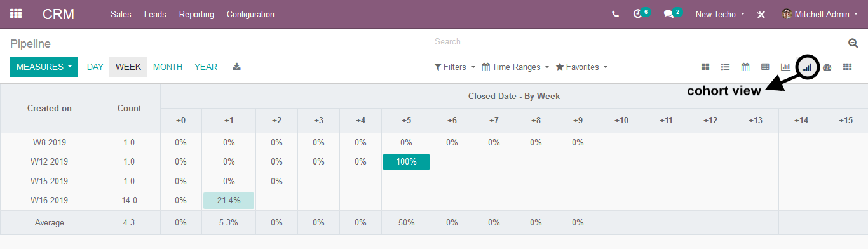The height and width of the screenshot is (249, 868).
Task: Open the Sales menu
Action: click(x=121, y=14)
